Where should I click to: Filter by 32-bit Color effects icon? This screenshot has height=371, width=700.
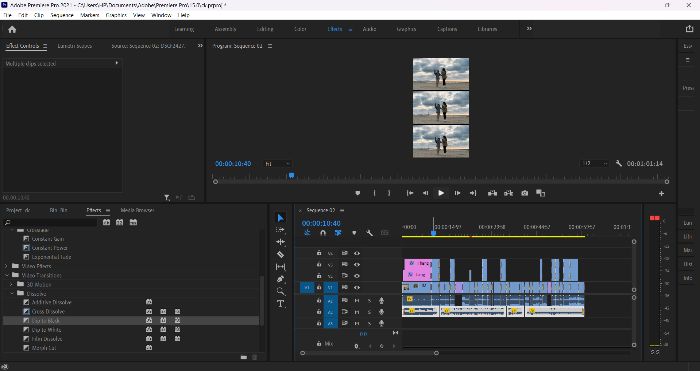120,222
